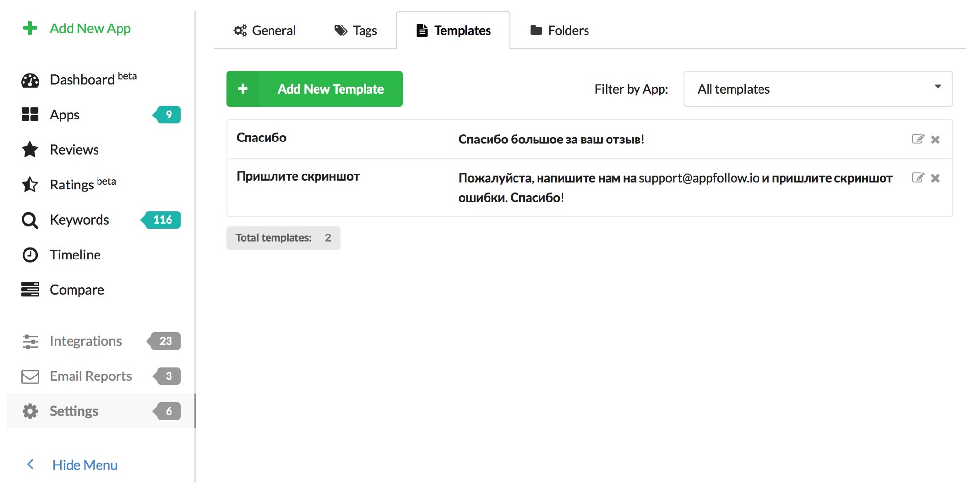
Task: Delete the Спасибо template with X icon
Action: 935,140
